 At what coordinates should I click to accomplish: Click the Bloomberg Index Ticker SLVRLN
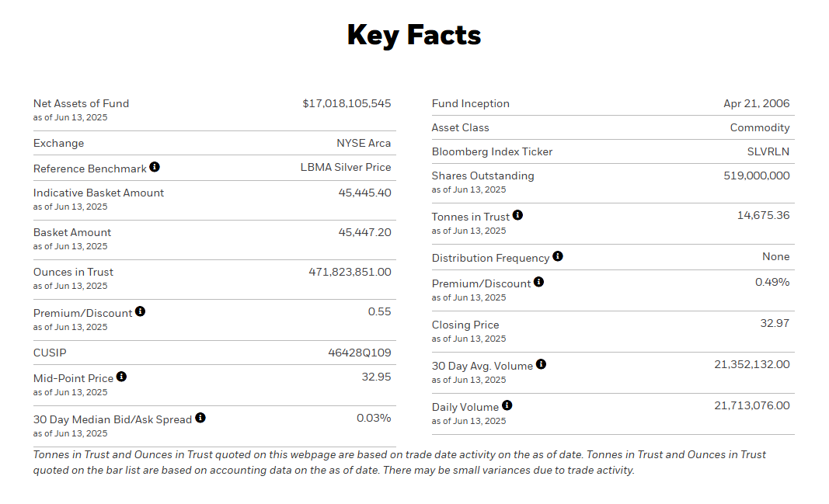click(768, 151)
